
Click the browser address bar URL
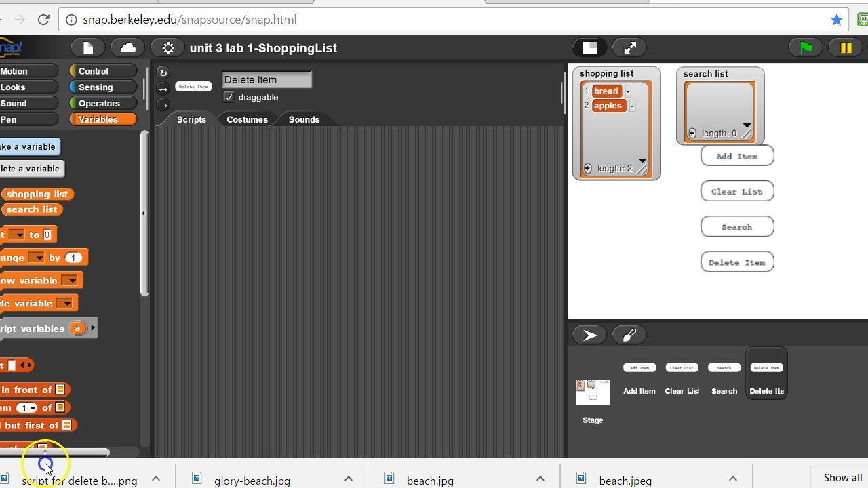click(190, 20)
